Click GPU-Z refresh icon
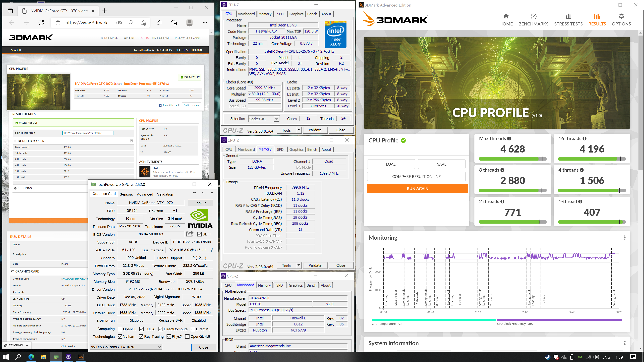 point(203,193)
